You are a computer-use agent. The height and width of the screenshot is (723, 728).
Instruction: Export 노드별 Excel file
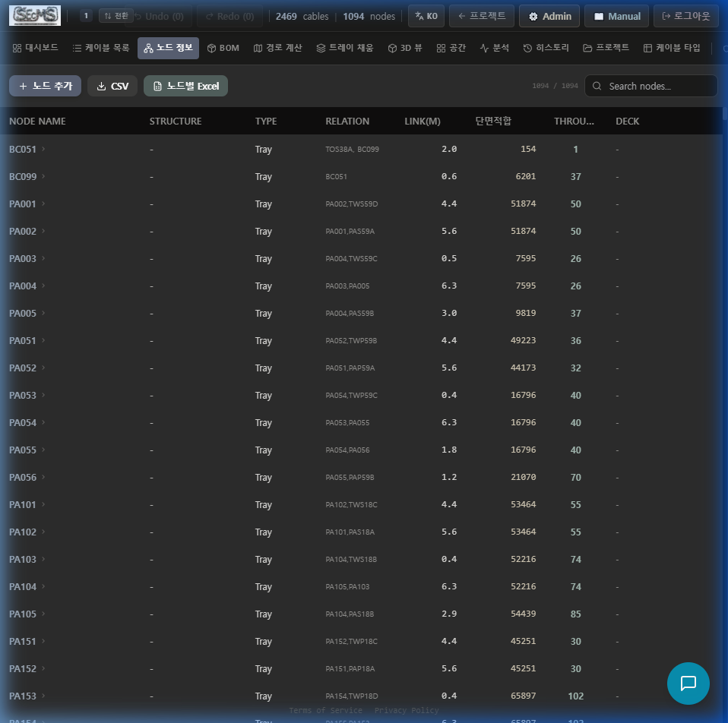point(185,86)
